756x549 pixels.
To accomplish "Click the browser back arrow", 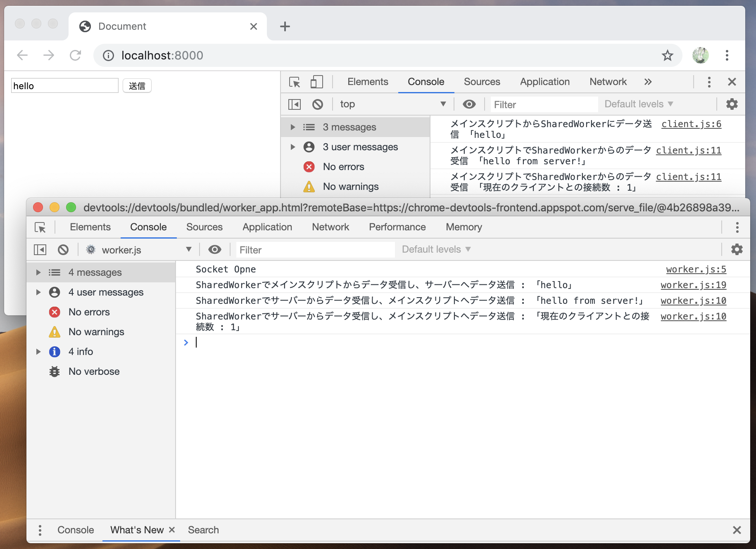I will pos(22,55).
